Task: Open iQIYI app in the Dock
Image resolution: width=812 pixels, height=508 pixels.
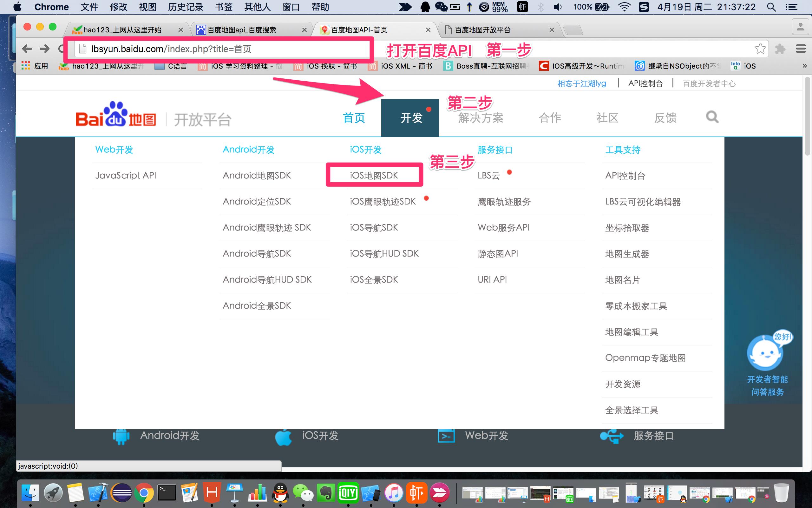Action: (348, 493)
